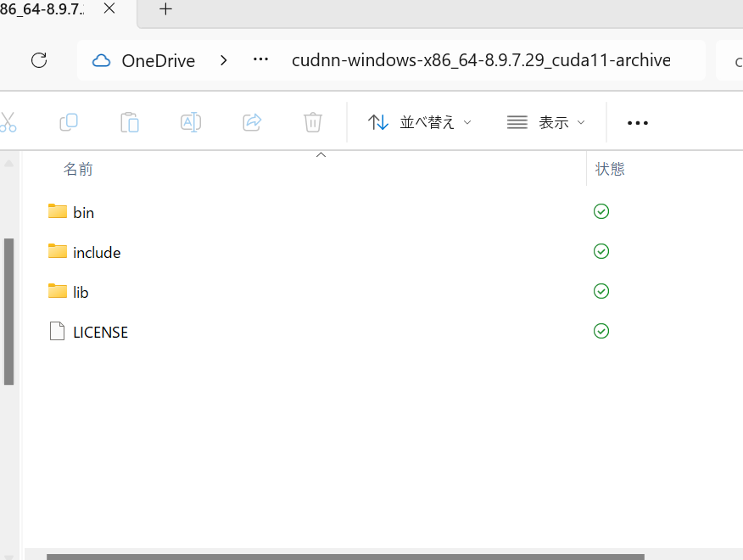743x560 pixels.
Task: Click the Cut scissors icon
Action: click(x=8, y=122)
